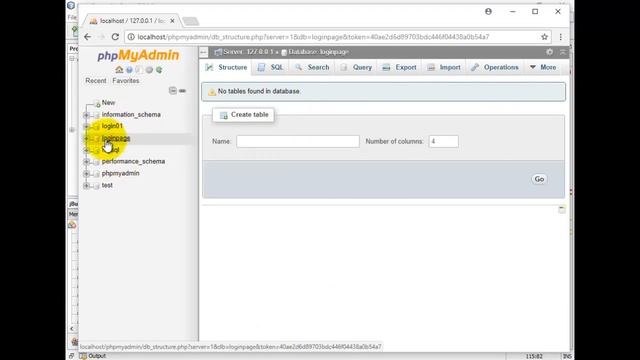
Task: Switch to the SQL tab
Action: coord(270,67)
